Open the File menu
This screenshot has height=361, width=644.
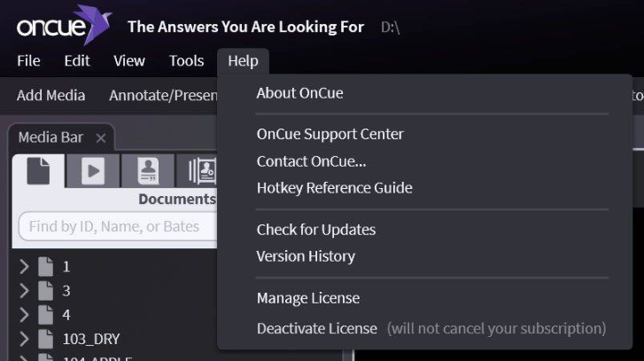tap(28, 61)
